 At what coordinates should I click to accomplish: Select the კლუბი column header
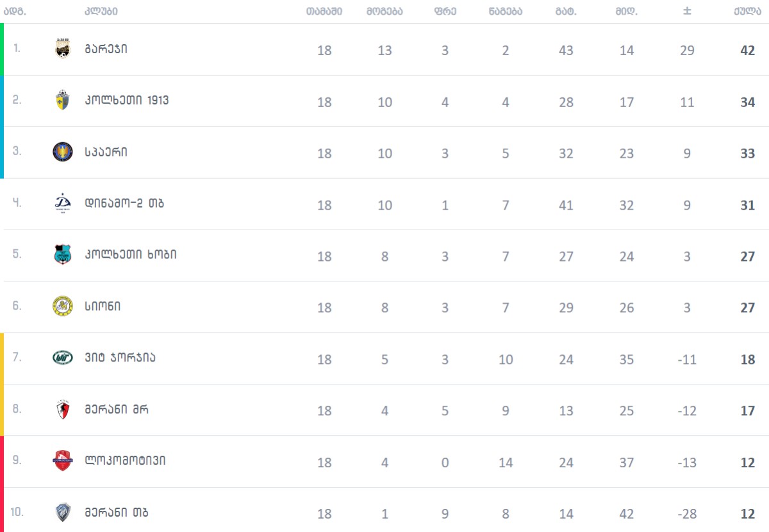tap(101, 12)
